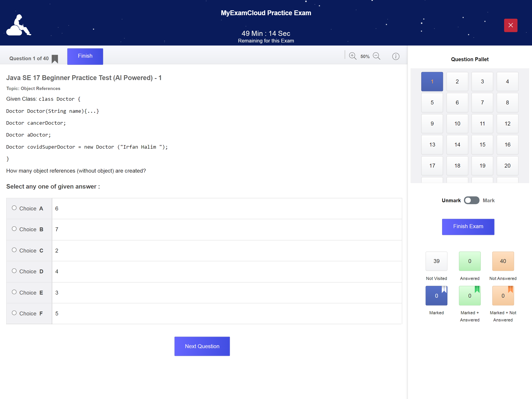Click question number 20 in palette
Viewport: 532px width, 399px height.
point(507,166)
